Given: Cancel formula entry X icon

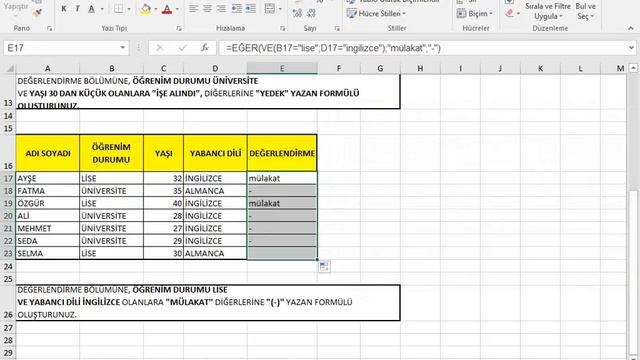Looking at the screenshot, I should tap(160, 48).
